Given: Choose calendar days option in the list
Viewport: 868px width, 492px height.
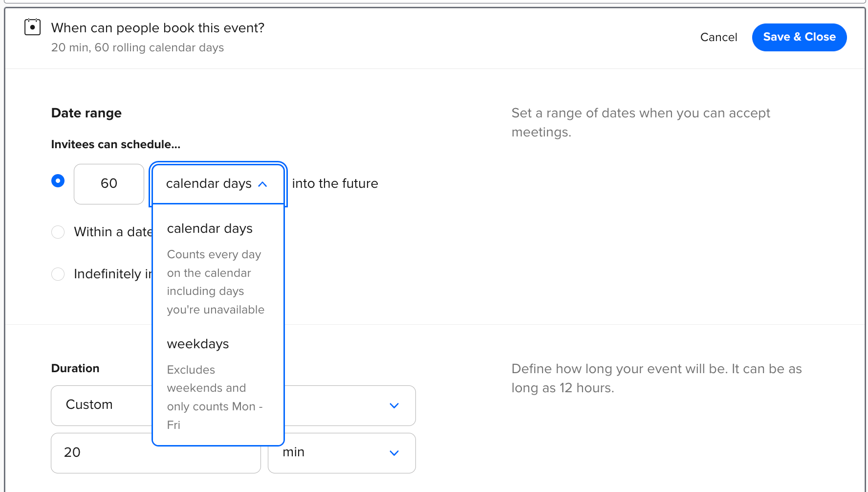Looking at the screenshot, I should tap(210, 228).
